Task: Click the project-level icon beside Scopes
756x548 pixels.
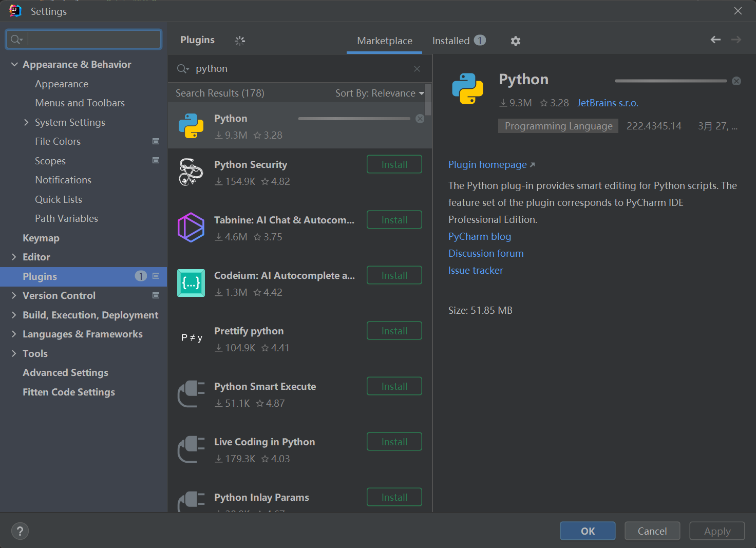Action: [x=156, y=160]
